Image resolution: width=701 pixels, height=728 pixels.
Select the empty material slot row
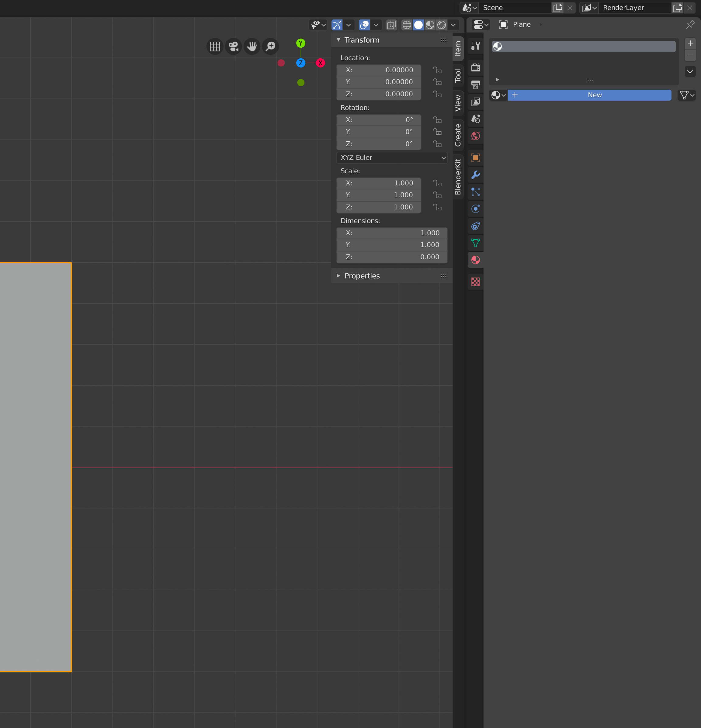(584, 47)
